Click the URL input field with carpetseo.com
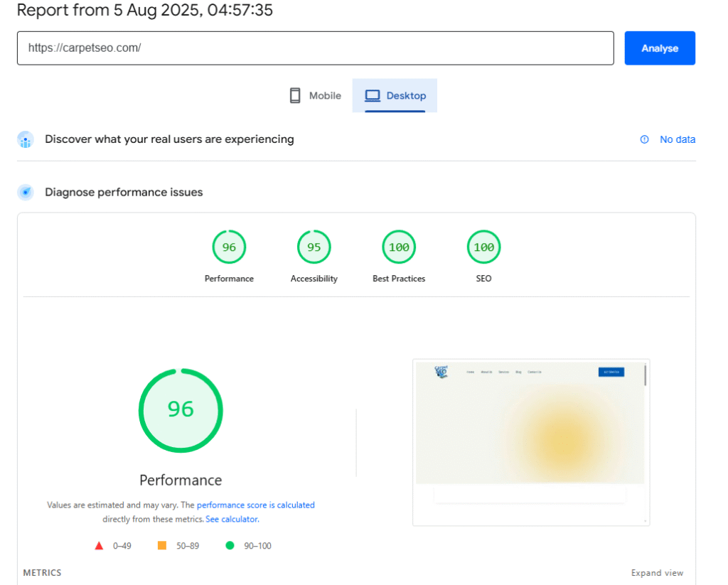 point(315,48)
